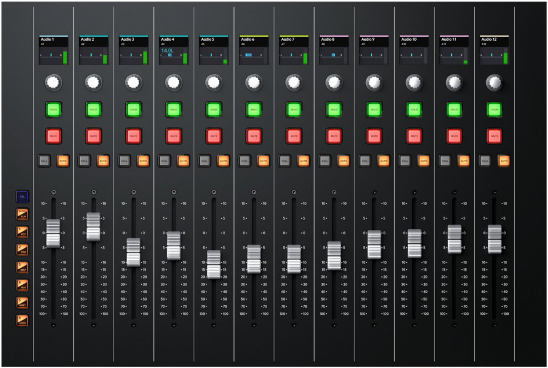Click the orange button directly below CTL
This screenshot has height=368, width=548.
[22, 214]
